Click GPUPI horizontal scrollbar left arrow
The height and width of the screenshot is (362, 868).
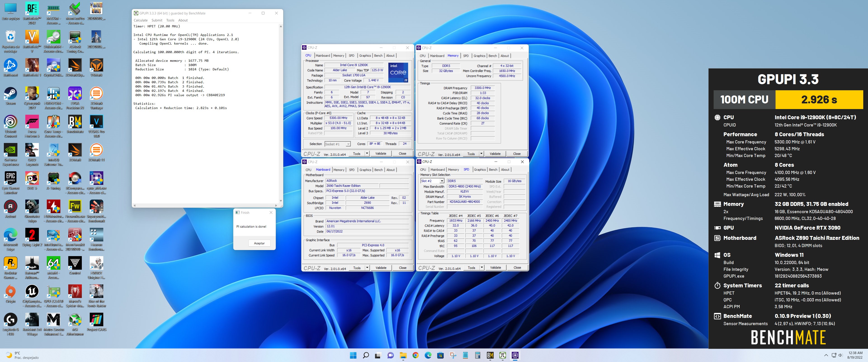(x=134, y=205)
